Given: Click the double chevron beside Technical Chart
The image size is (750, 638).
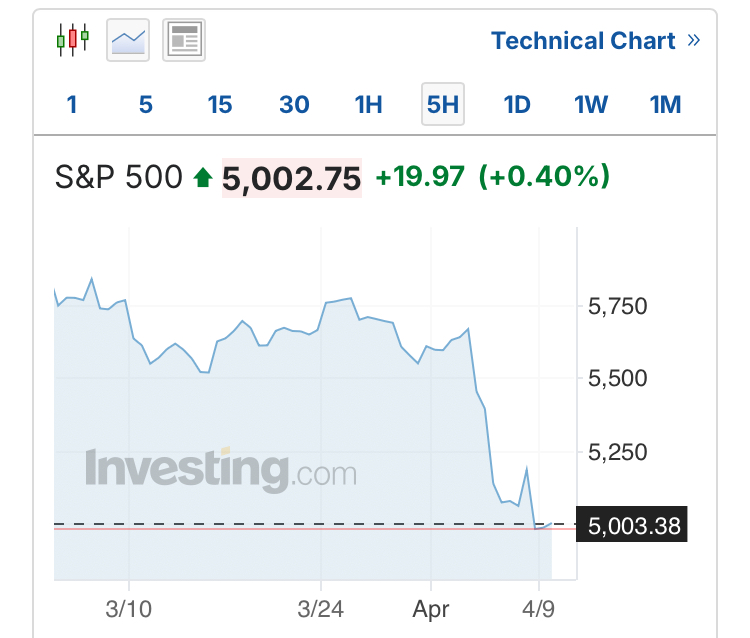Looking at the screenshot, I should (x=694, y=40).
